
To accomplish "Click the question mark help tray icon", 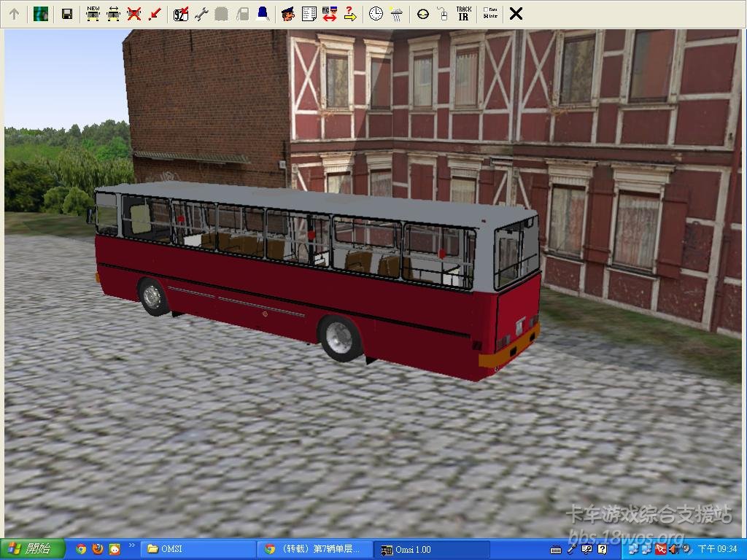I will coord(602,550).
